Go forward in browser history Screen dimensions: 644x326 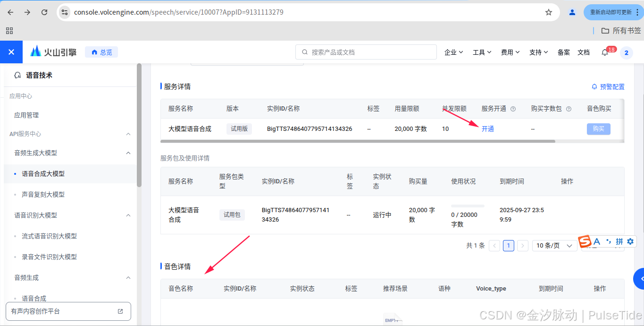27,12
